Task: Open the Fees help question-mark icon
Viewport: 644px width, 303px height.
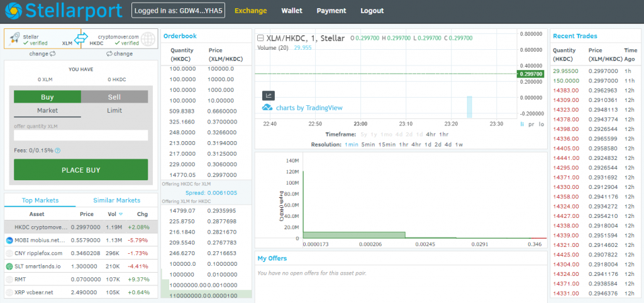Action: tap(58, 151)
